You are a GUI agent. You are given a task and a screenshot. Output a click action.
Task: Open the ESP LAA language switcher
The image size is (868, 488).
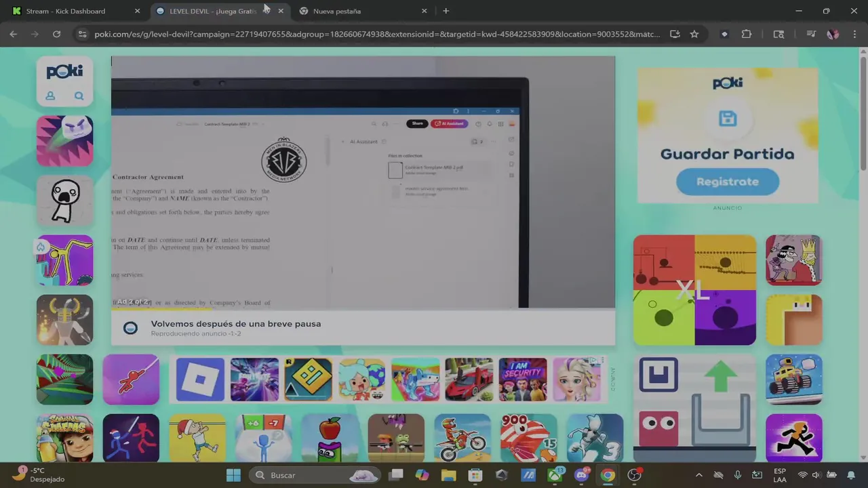[780, 475]
